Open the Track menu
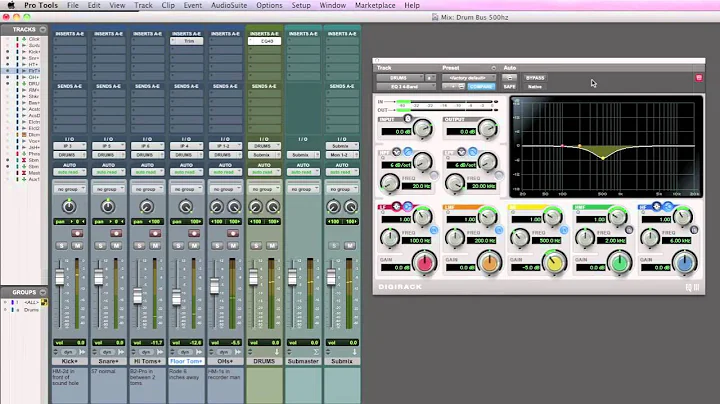The height and width of the screenshot is (404, 720). (x=143, y=5)
